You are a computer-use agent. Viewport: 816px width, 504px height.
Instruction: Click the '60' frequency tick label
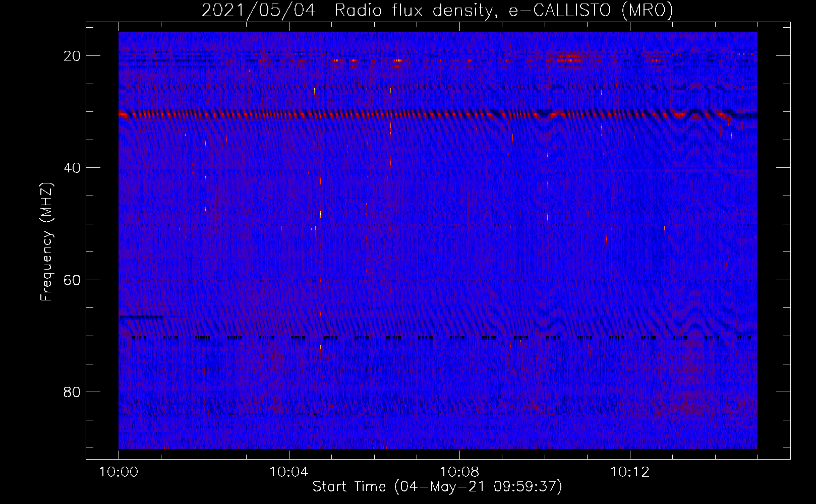click(x=72, y=280)
